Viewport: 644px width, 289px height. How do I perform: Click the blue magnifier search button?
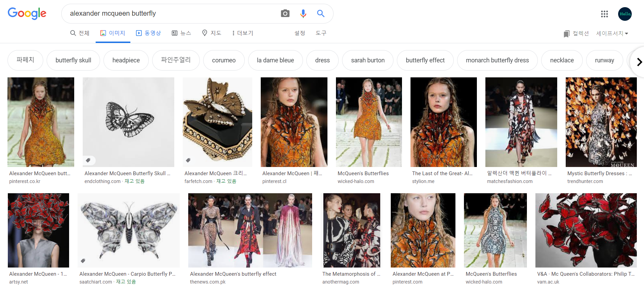(321, 13)
